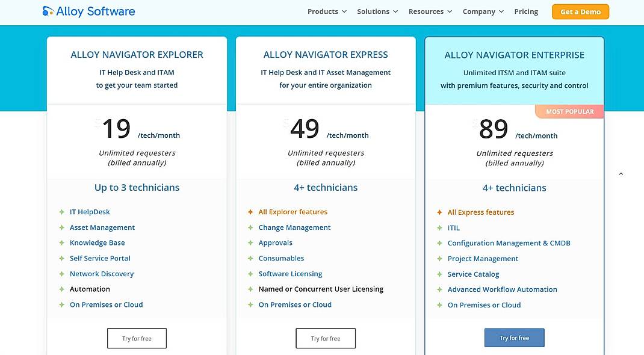Click All Explorer features link
644x355 pixels.
tap(293, 212)
